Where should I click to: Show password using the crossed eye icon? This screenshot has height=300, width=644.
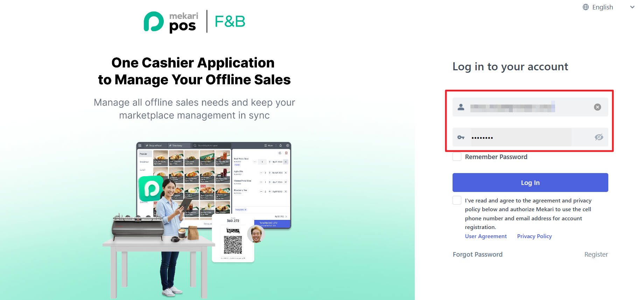[599, 137]
